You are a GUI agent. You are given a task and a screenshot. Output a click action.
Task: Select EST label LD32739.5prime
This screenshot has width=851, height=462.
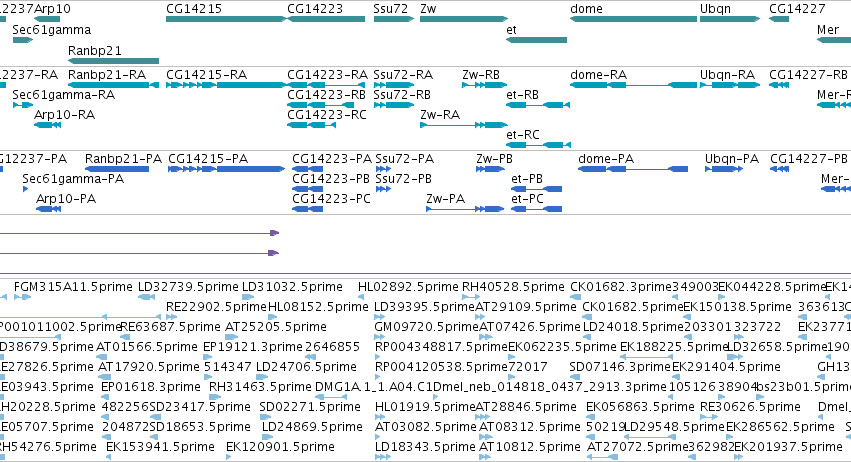click(188, 287)
